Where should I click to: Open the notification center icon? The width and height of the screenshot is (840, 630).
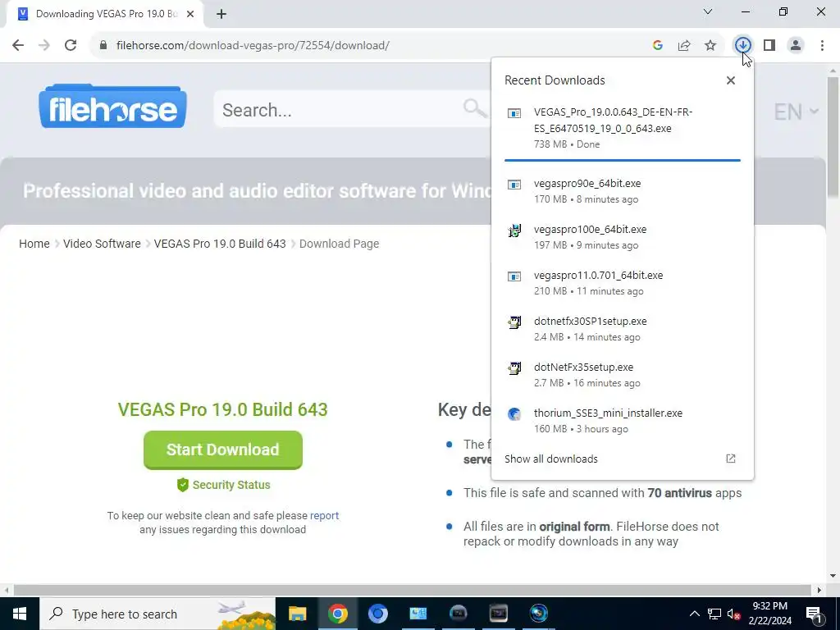click(814, 614)
